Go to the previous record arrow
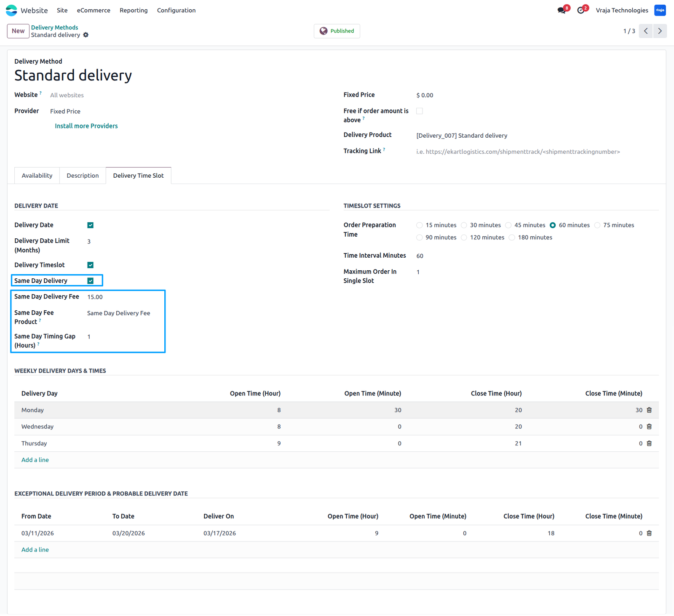The width and height of the screenshot is (674, 616). pyautogui.click(x=646, y=31)
